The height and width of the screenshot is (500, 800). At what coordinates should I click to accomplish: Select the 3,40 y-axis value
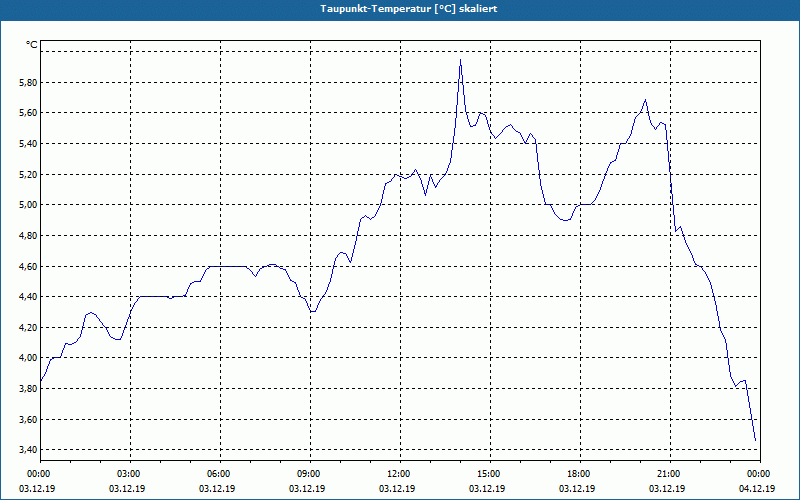pos(28,449)
